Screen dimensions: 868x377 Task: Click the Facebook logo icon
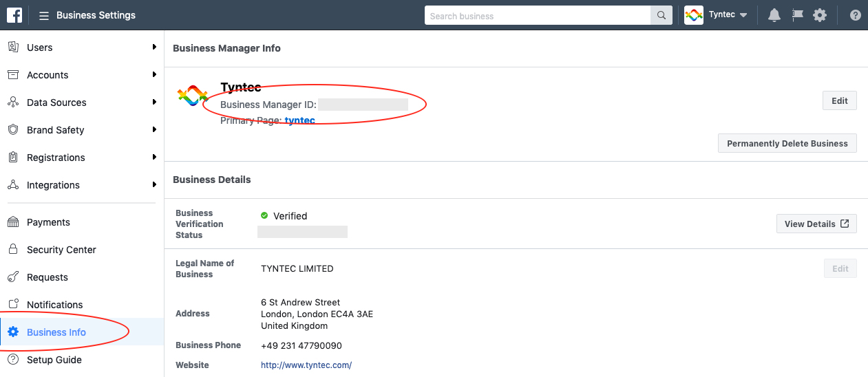pos(14,15)
